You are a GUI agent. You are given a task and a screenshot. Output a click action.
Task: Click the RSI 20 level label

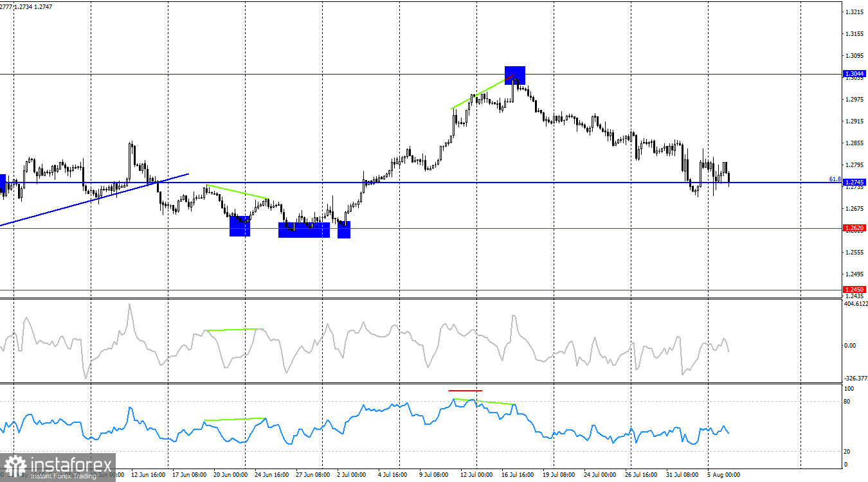[847, 452]
